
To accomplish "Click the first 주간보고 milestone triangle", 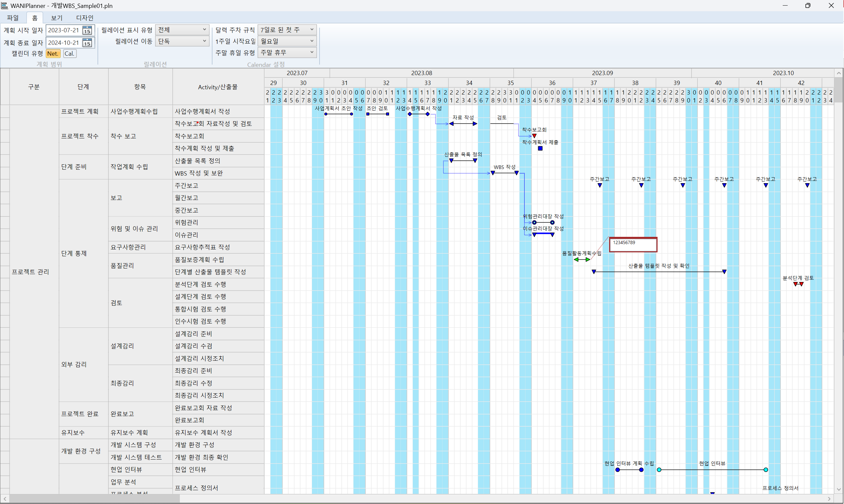I will 600,185.
